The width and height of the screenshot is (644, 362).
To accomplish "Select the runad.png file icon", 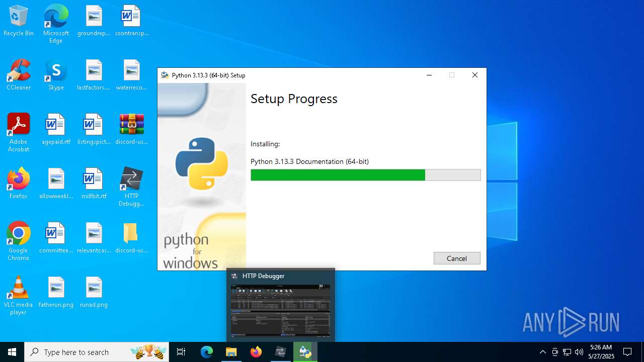I will pyautogui.click(x=94, y=292).
